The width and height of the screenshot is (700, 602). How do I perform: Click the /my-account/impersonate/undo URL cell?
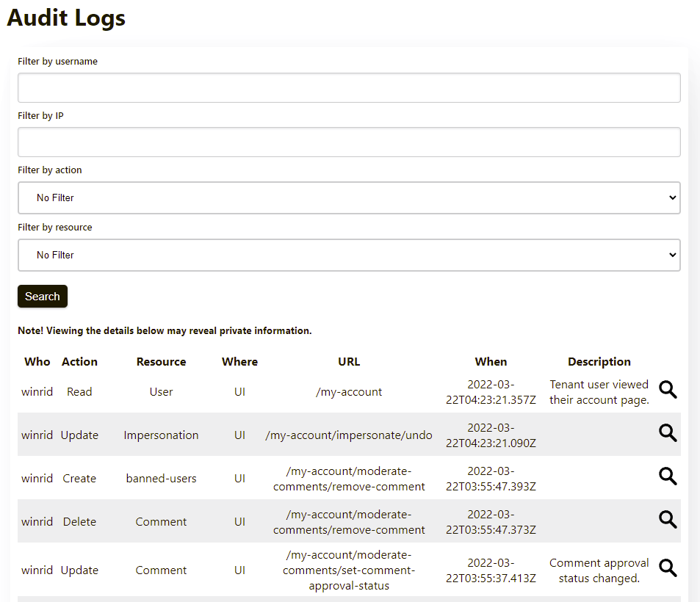tap(349, 435)
